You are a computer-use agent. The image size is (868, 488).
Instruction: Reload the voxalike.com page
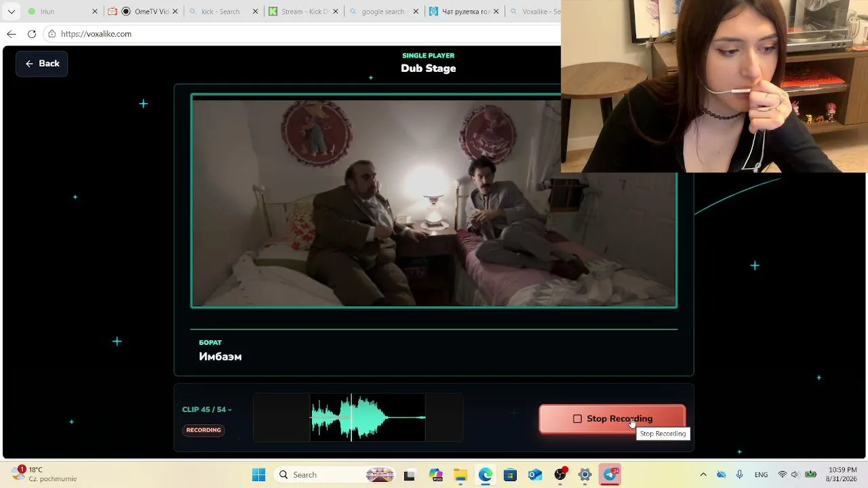[32, 34]
